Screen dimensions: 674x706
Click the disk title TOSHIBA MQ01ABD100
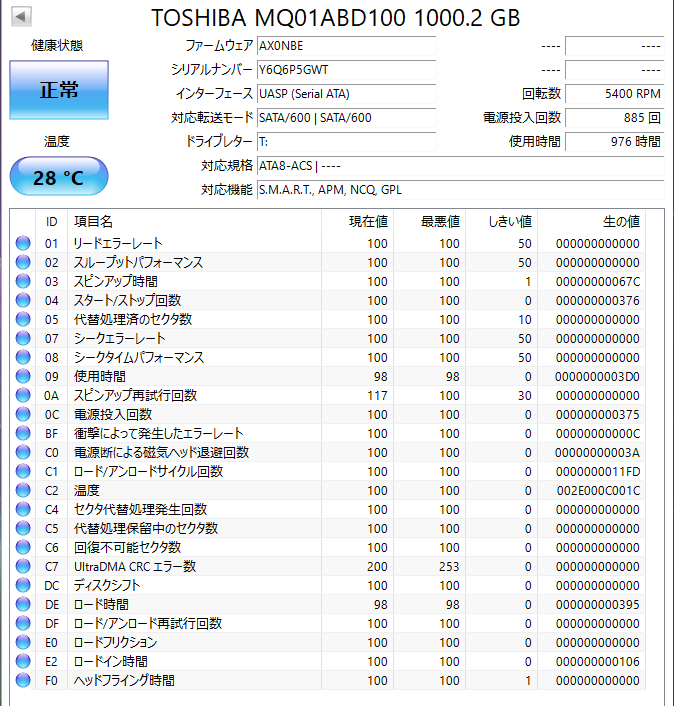click(x=336, y=18)
